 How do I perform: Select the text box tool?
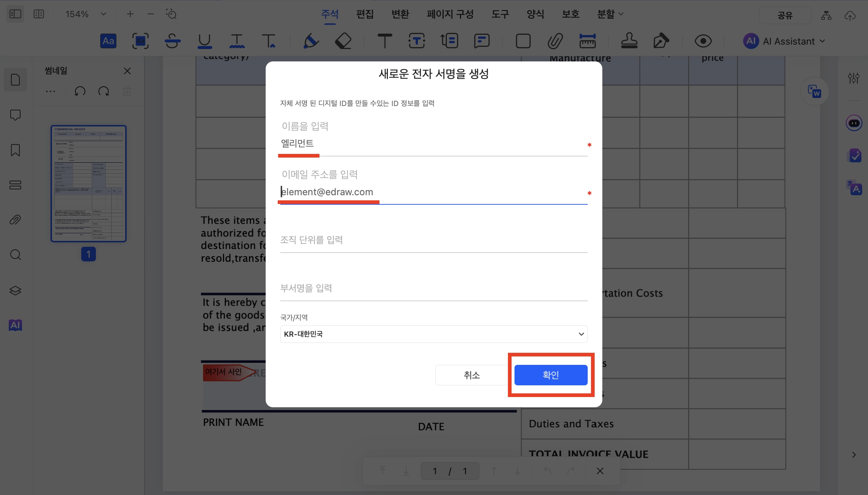[417, 41]
